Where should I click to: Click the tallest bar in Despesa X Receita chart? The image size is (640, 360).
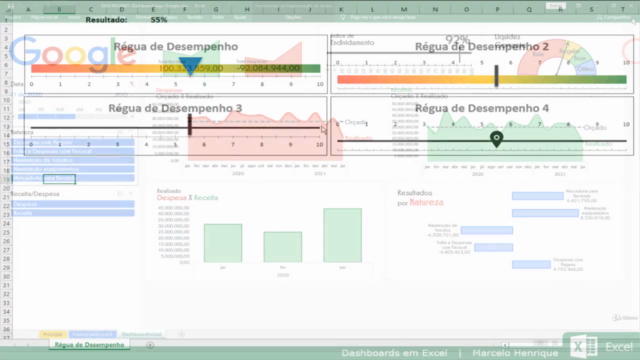pyautogui.click(x=342, y=236)
